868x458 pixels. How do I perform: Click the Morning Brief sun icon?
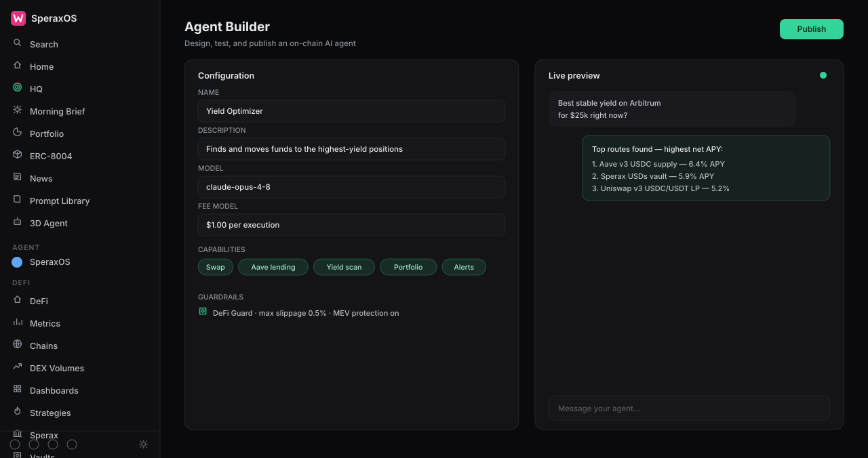[x=17, y=110]
